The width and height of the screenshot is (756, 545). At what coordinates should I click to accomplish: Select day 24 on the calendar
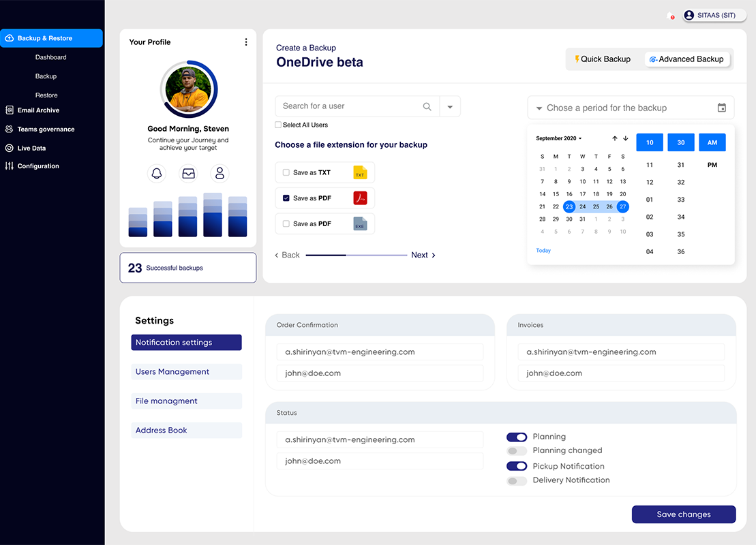coord(582,206)
